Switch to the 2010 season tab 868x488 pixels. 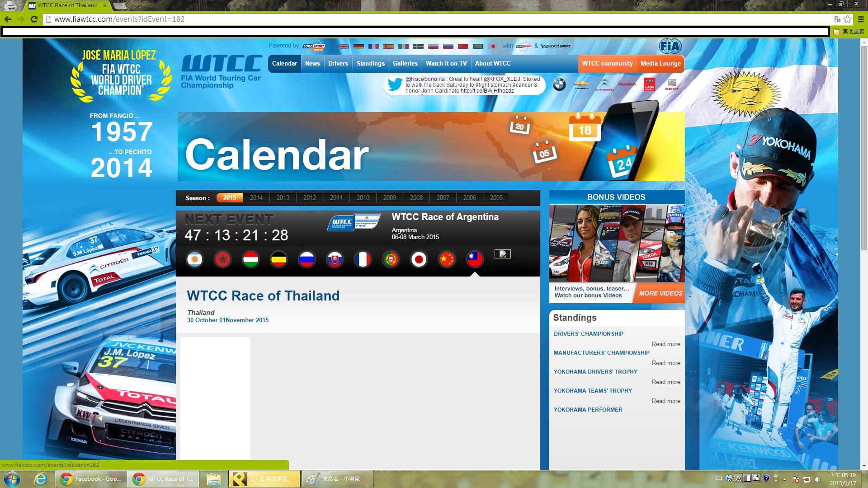click(x=363, y=198)
